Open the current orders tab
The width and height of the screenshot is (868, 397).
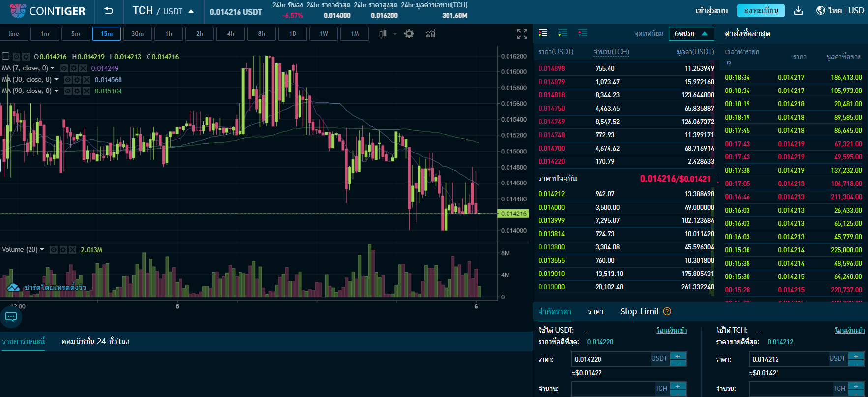23,341
